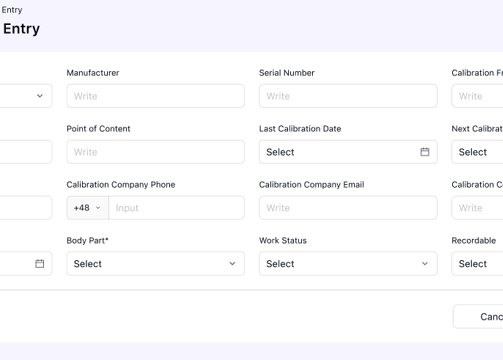Screen dimensions: 503x360
Task: Focus the Serial Number field
Action: tap(348, 96)
